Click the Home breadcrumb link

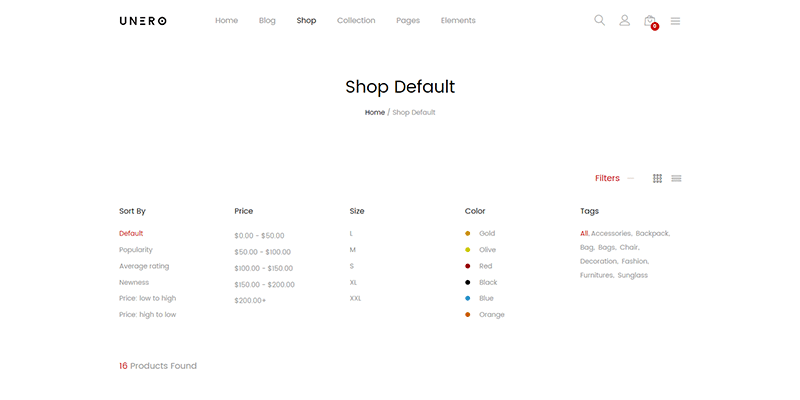tap(374, 112)
